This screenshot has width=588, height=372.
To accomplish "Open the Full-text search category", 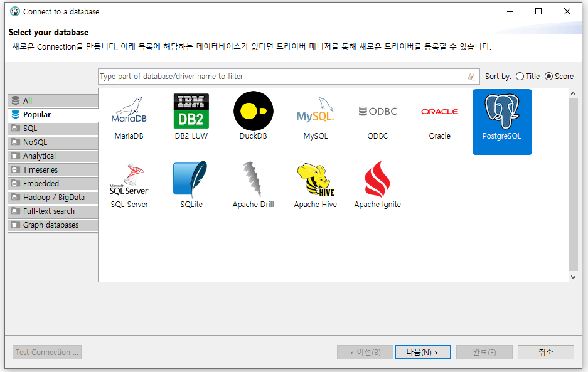I will click(x=53, y=211).
